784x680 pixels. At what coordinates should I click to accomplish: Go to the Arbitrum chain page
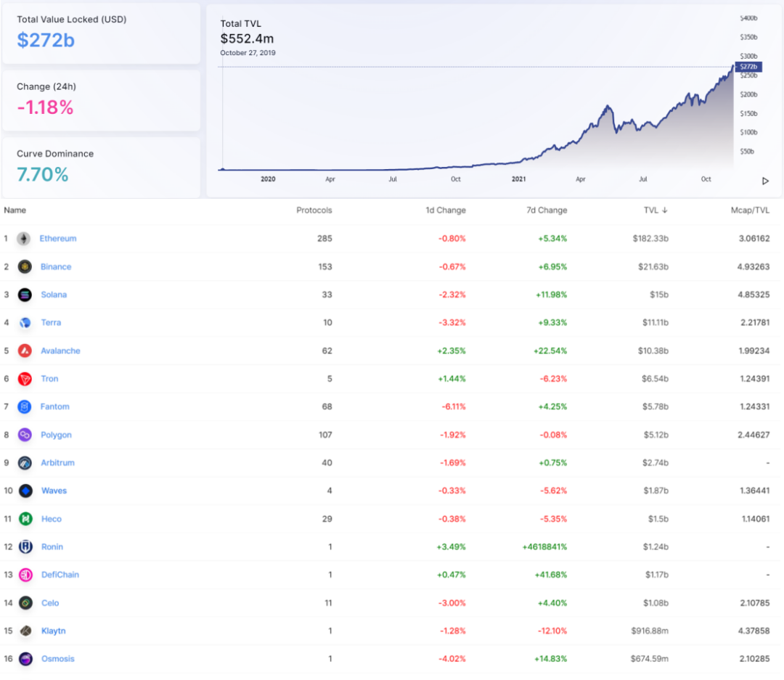[x=57, y=462]
